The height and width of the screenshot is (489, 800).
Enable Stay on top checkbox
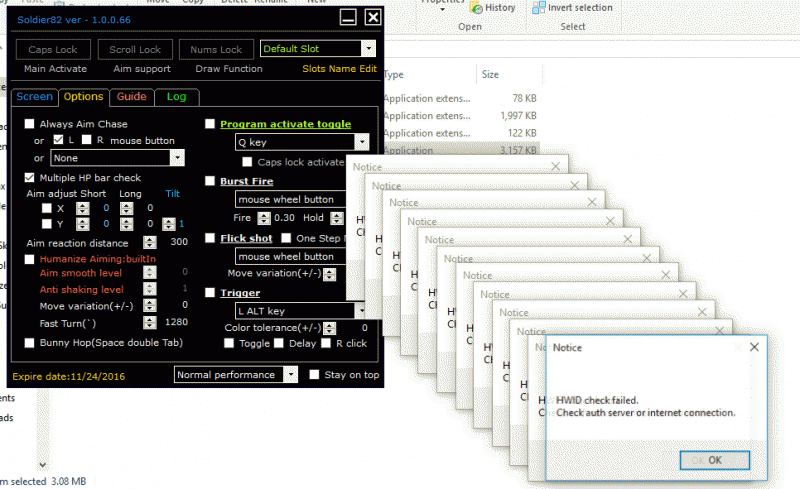[314, 375]
